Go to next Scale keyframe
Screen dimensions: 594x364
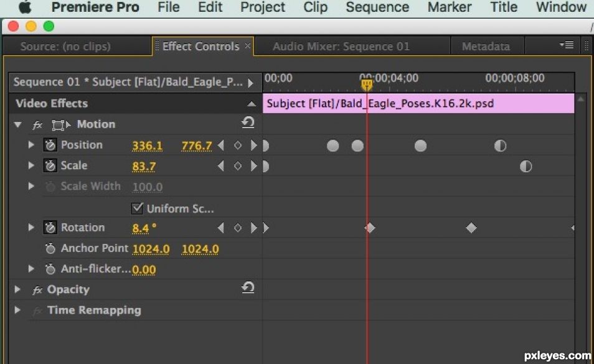click(253, 166)
